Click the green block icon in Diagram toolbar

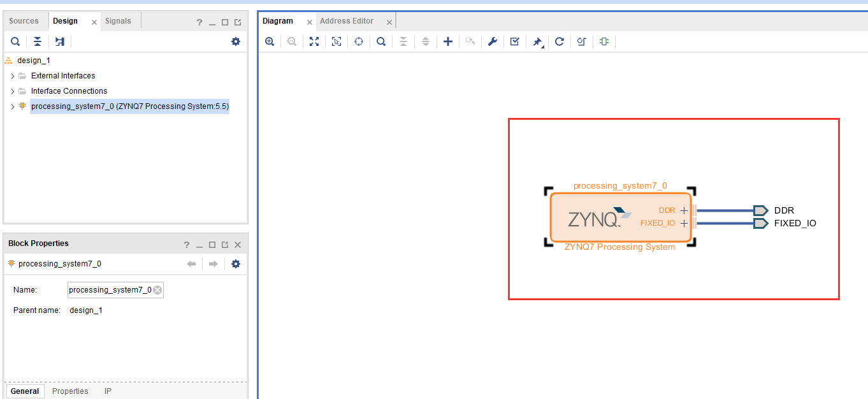(x=604, y=41)
